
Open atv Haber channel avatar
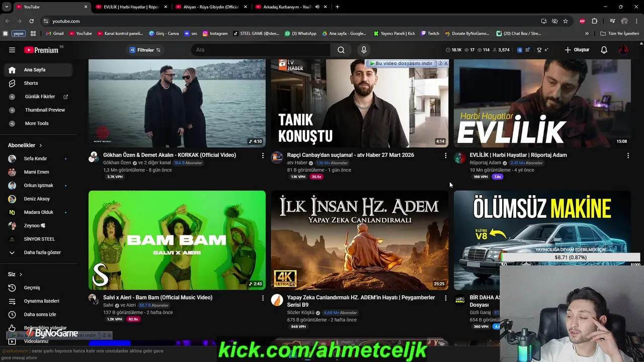tap(277, 157)
